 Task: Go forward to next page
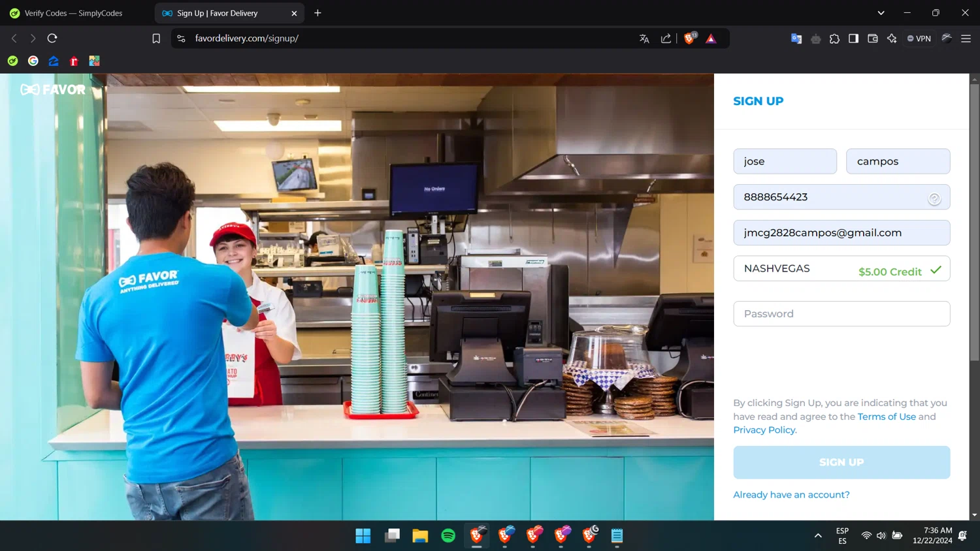point(33,39)
